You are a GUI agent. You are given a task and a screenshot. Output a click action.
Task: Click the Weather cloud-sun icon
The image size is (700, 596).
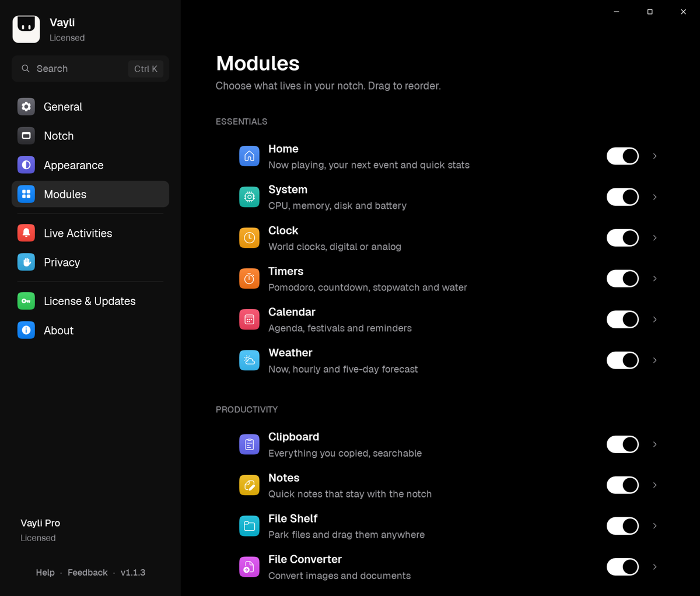pos(249,360)
